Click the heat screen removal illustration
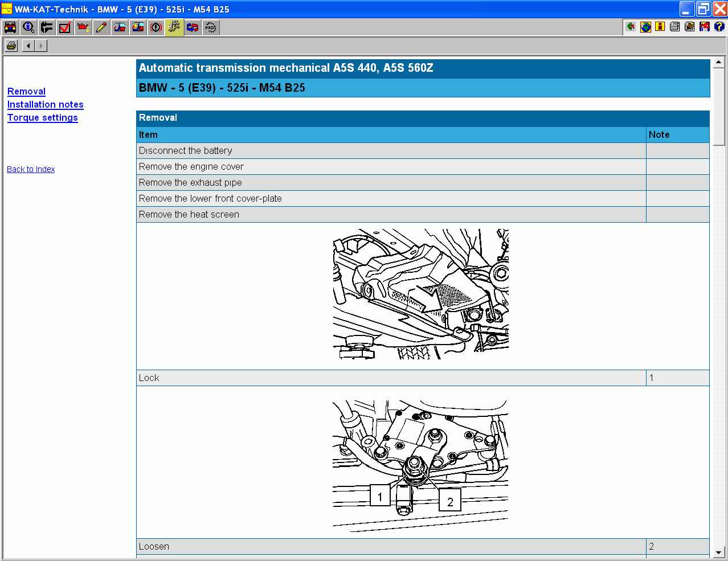 point(421,294)
